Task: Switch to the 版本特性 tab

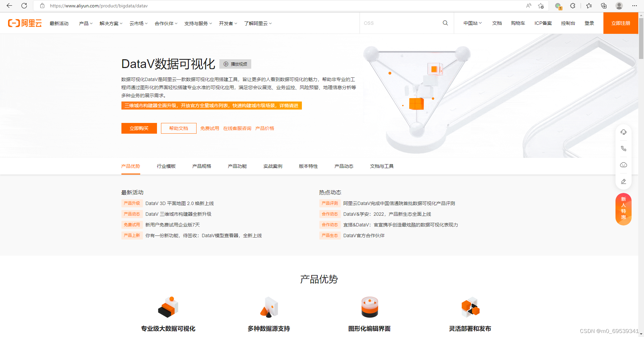Action: (308, 166)
